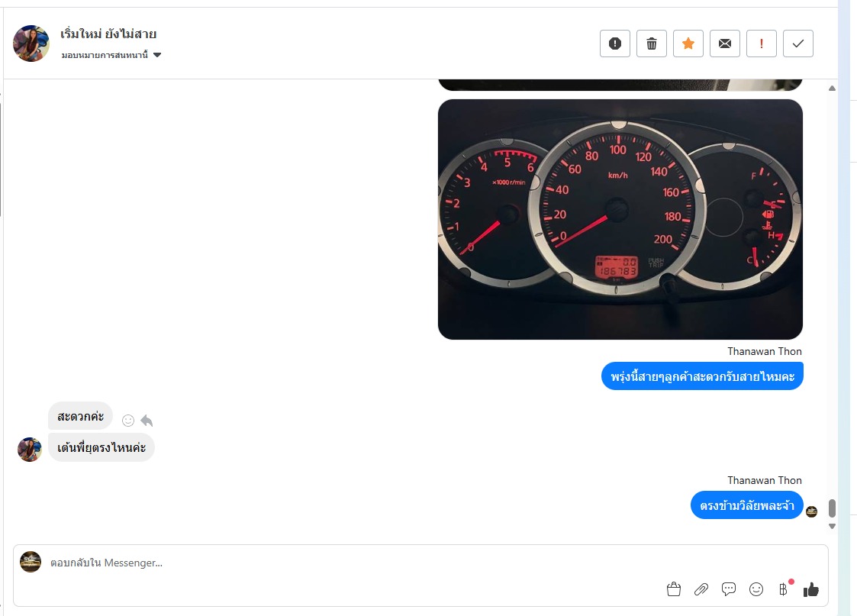This screenshot has width=857, height=616.
Task: Mark conversation done with checkmark button
Action: 798,44
